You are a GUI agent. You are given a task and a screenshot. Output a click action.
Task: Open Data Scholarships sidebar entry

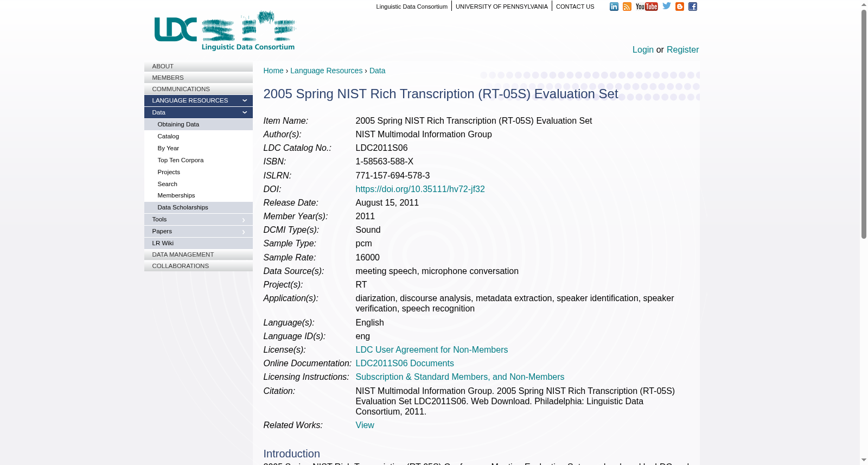coord(199,207)
